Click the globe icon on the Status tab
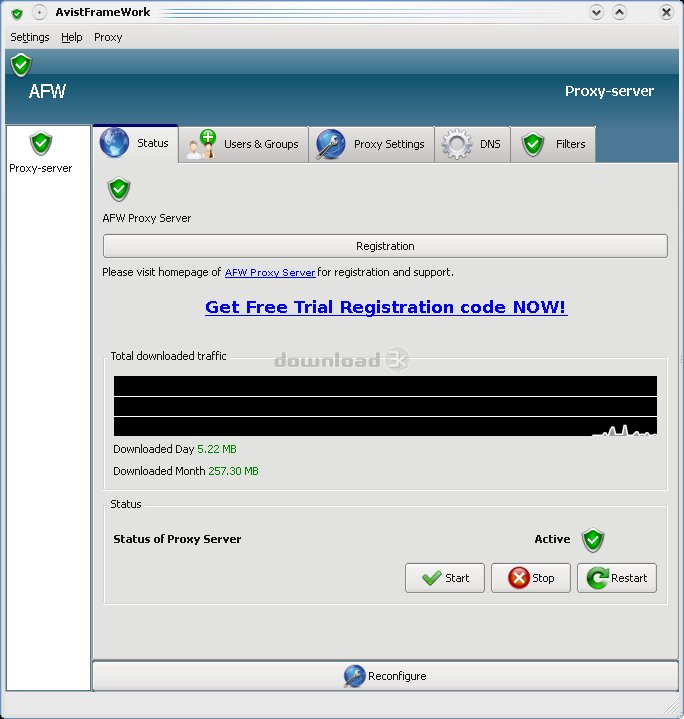684x719 pixels. 114,143
